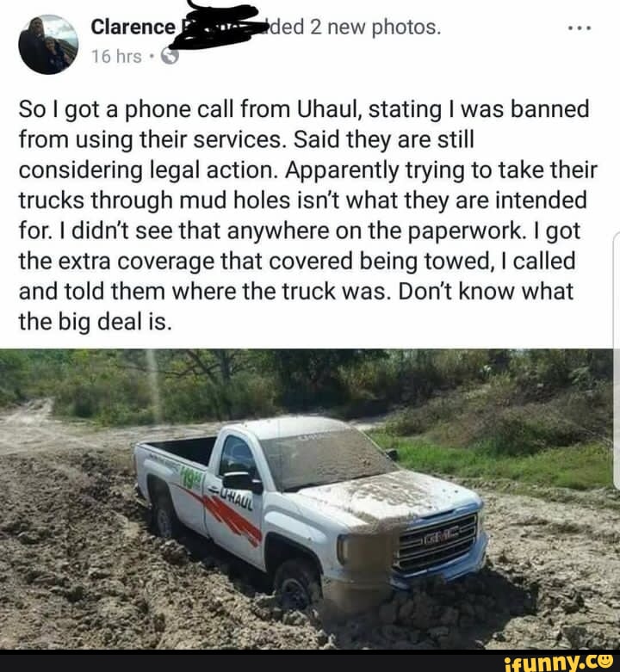Click the yellow smiley face in ifunny logo
This screenshot has width=620, height=672.
tap(605, 662)
